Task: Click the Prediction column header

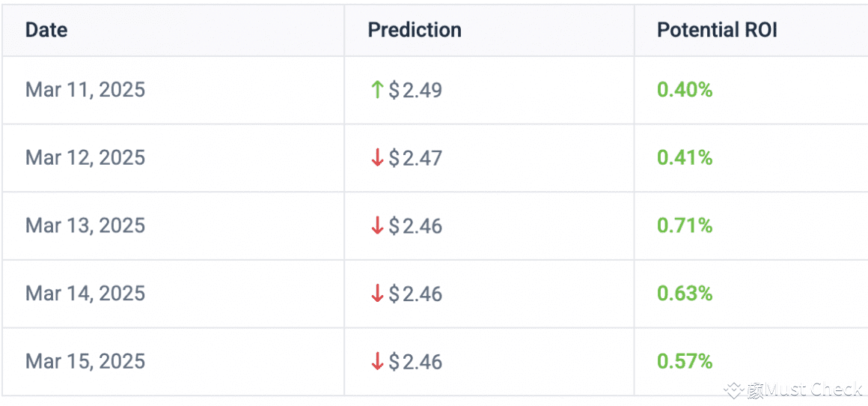Action: coord(415,30)
